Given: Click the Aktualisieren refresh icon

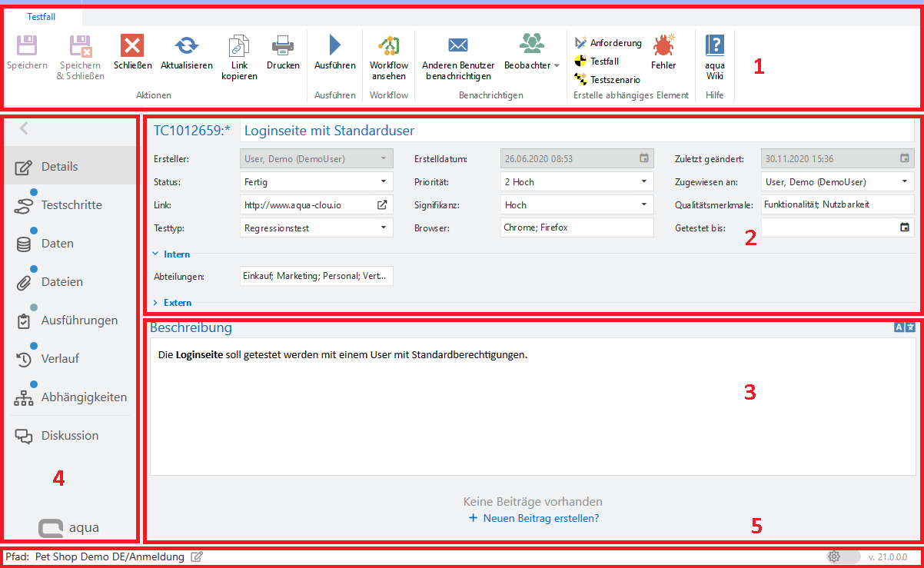Looking at the screenshot, I should (x=186, y=46).
